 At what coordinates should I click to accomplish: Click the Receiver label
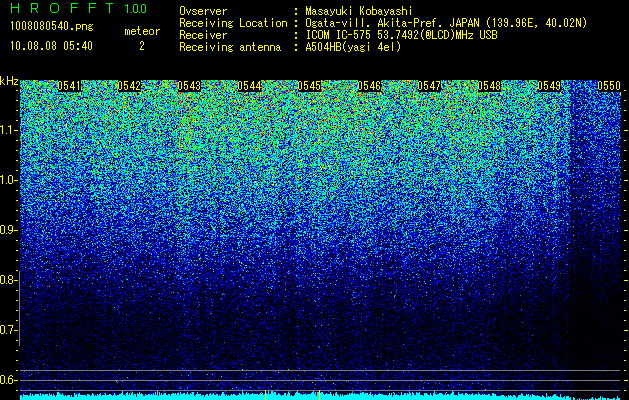[x=203, y=35]
